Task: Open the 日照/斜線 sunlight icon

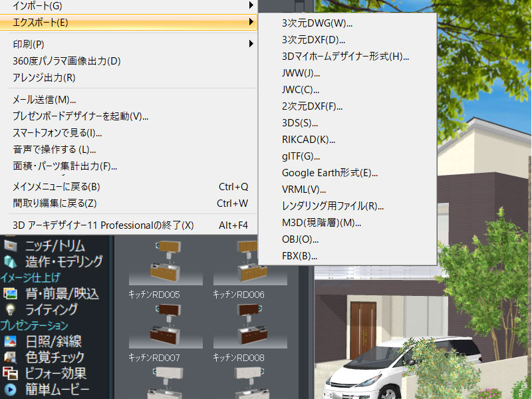Action: pos(10,341)
